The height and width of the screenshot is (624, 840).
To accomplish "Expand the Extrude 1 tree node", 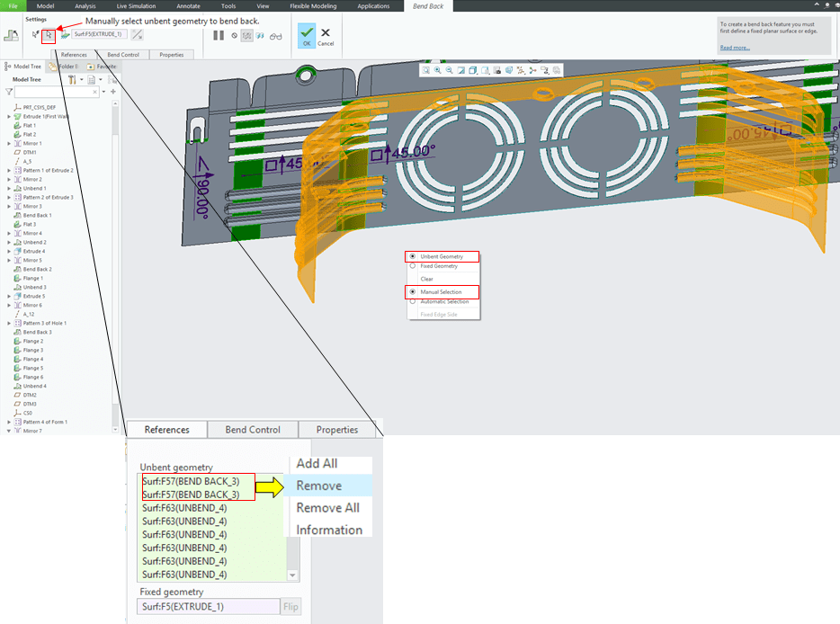I will [x=8, y=116].
